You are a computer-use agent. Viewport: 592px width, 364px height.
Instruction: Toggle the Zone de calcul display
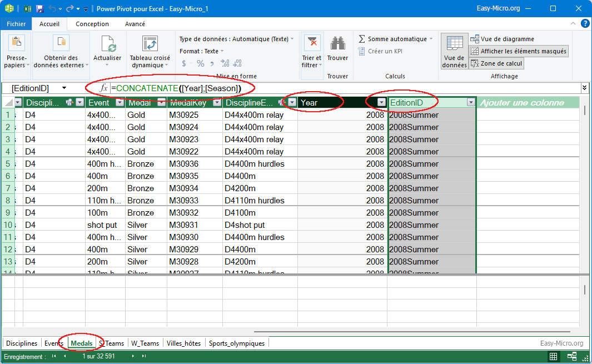(497, 63)
